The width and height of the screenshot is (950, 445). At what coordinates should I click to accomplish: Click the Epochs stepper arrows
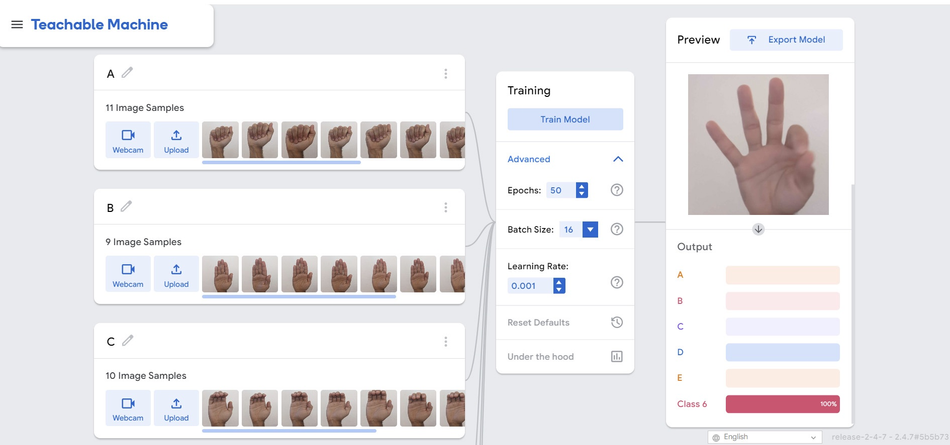click(582, 190)
